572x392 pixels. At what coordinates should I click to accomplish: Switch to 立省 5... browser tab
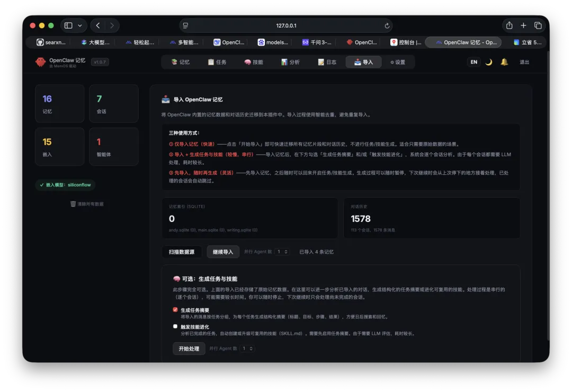point(528,42)
